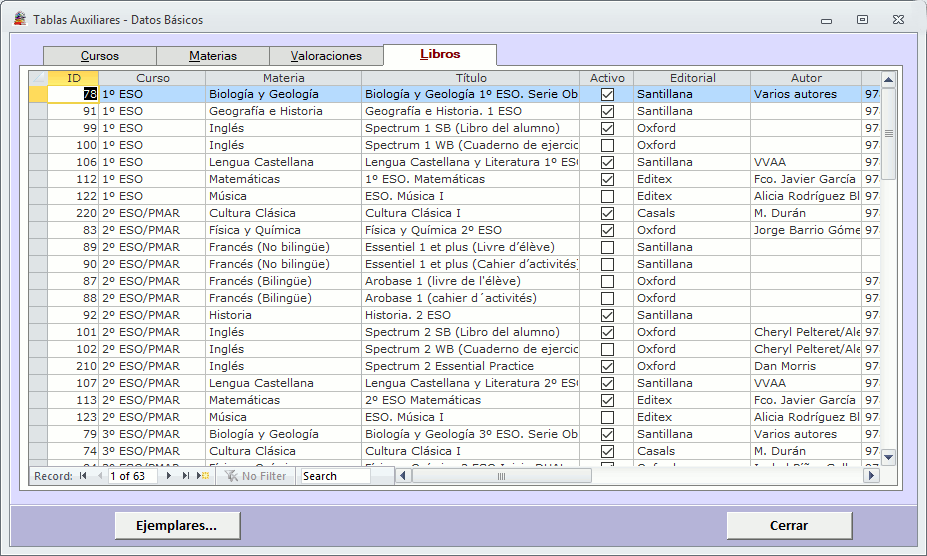Viewport: 927px width, 556px height.
Task: Go to next record in navigator
Action: pos(170,476)
